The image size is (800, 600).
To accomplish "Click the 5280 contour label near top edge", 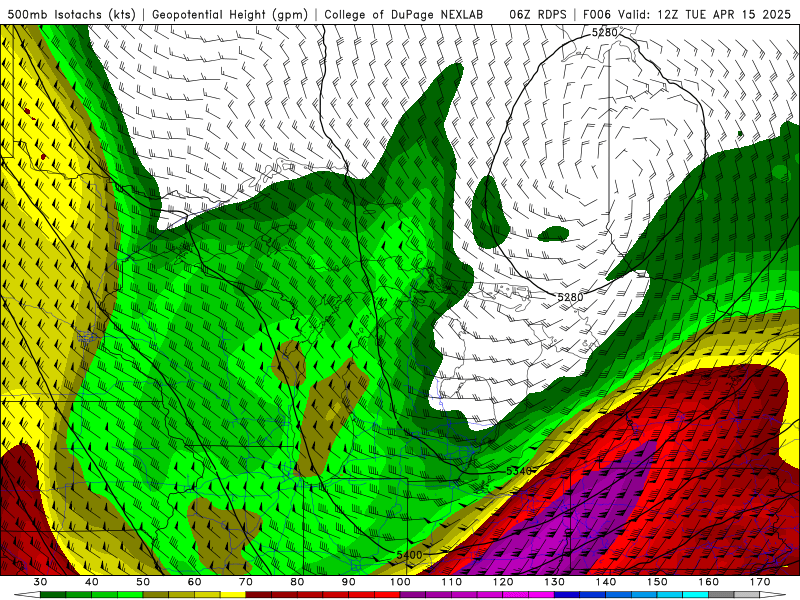I will (605, 33).
